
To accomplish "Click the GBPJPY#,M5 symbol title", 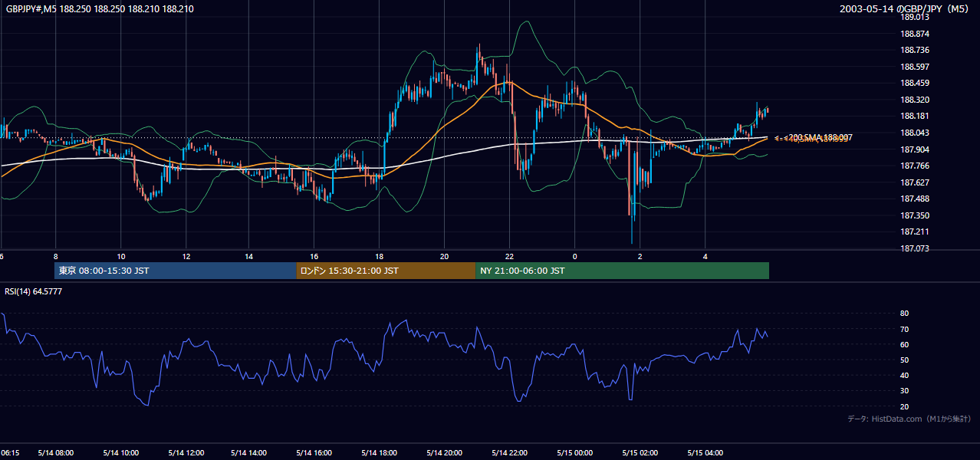I will click(x=31, y=8).
